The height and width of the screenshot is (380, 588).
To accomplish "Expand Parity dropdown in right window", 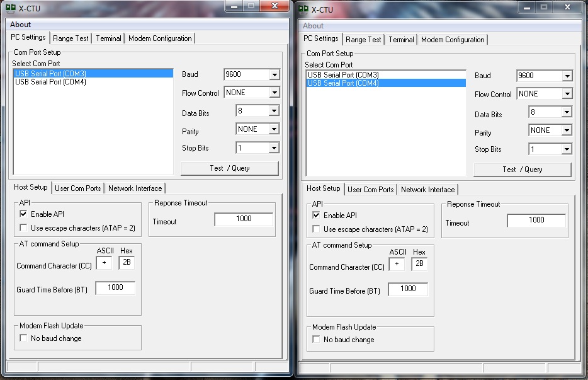I will point(567,130).
